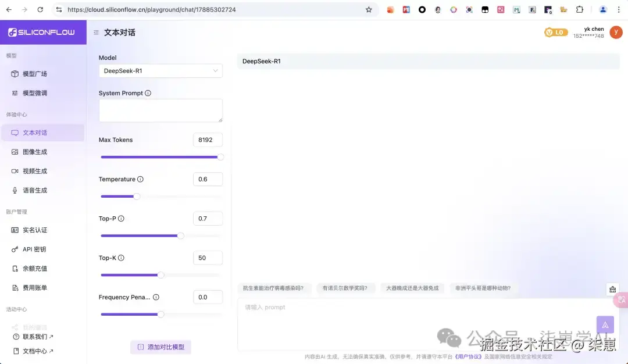Click the Frequency Penalty slider handle
The height and width of the screenshot is (364, 628).
click(160, 315)
